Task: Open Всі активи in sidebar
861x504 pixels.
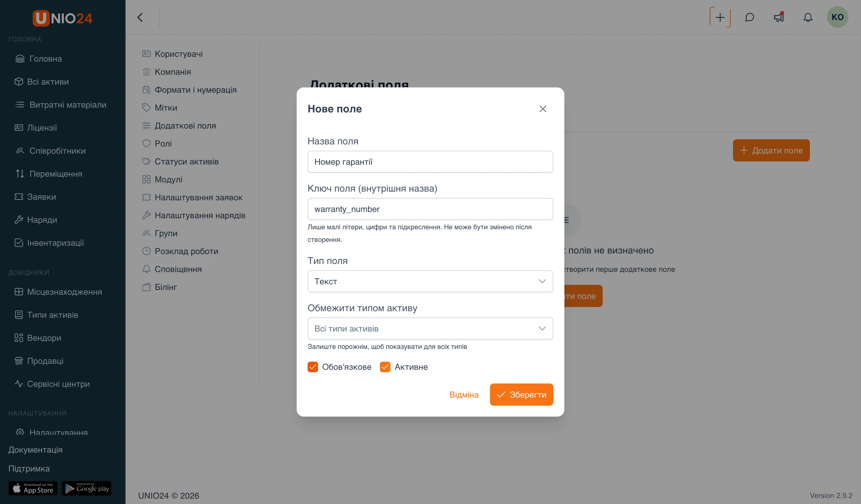Action: (x=48, y=82)
